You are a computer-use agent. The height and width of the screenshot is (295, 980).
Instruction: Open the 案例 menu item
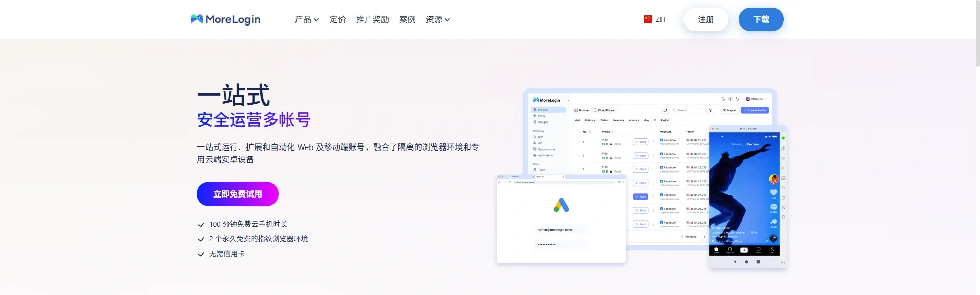[x=407, y=19]
